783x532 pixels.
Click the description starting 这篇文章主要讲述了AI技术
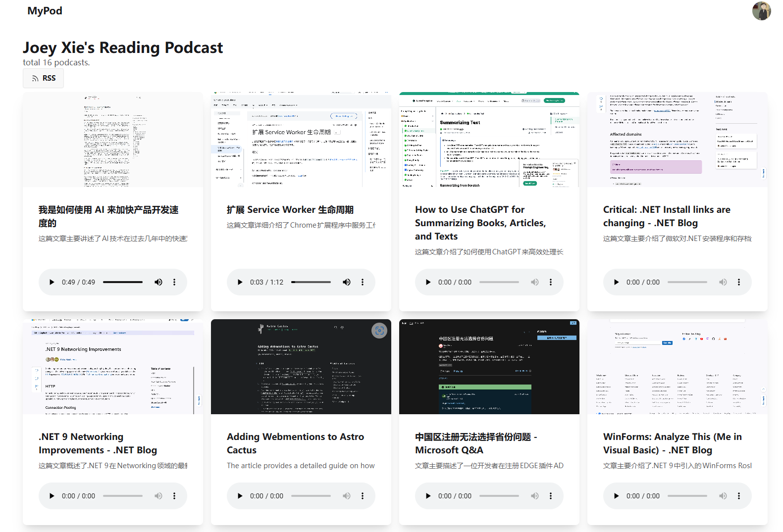113,239
